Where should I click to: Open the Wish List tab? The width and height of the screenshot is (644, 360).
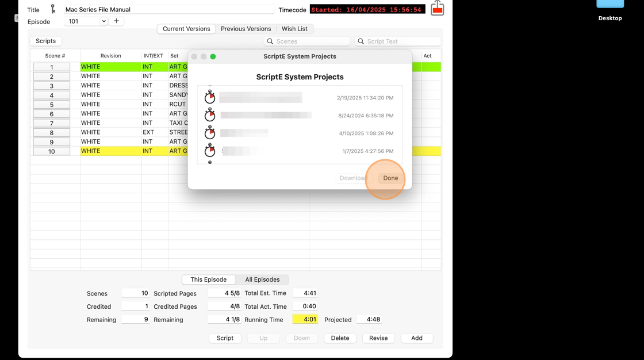point(294,29)
